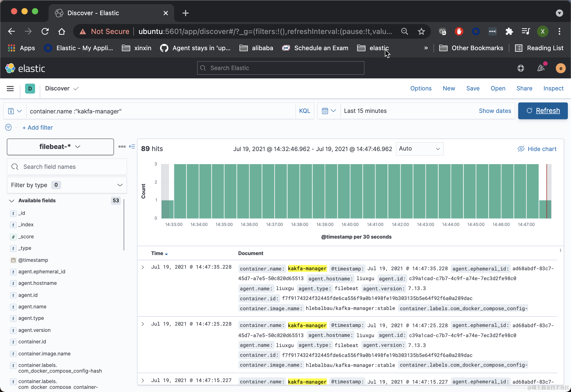Open the Auto interval dropdown
Image resolution: width=571 pixels, height=392 pixels.
pos(419,149)
